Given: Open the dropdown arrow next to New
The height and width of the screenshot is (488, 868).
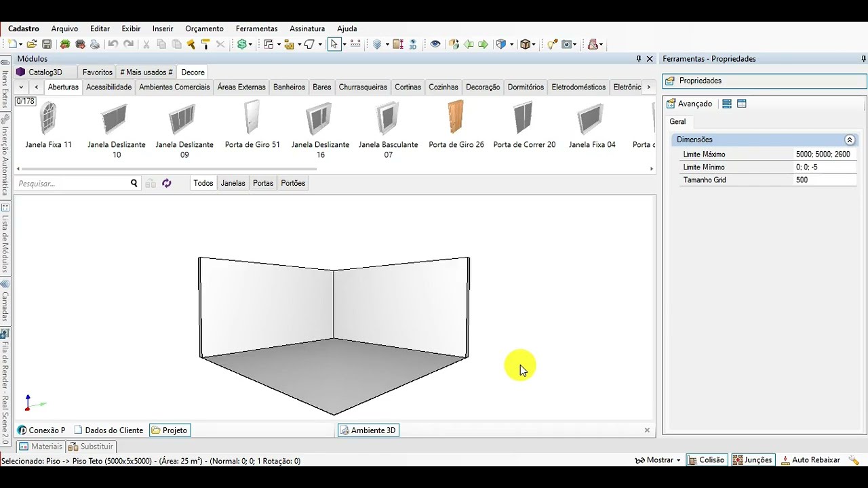Looking at the screenshot, I should click(x=20, y=44).
